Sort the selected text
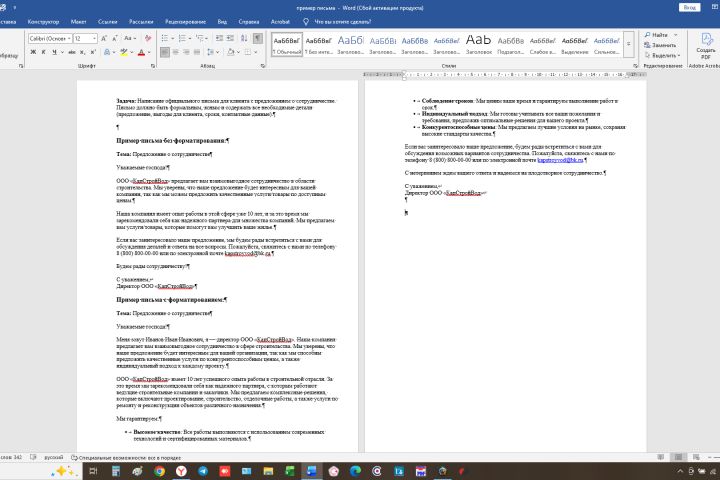720x480 pixels. [x=244, y=38]
